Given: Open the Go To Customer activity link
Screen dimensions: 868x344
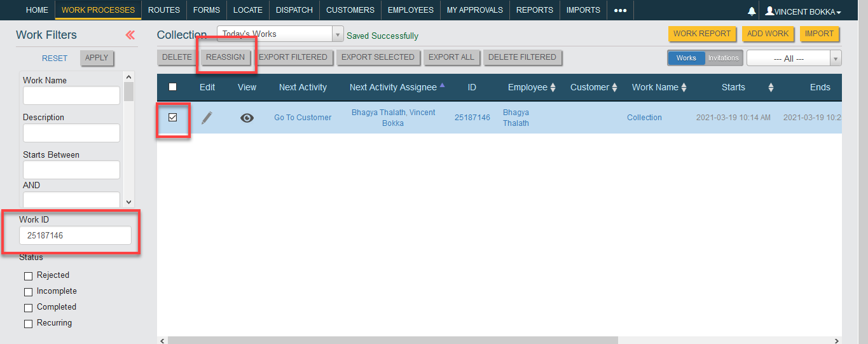Looking at the screenshot, I should coord(303,118).
